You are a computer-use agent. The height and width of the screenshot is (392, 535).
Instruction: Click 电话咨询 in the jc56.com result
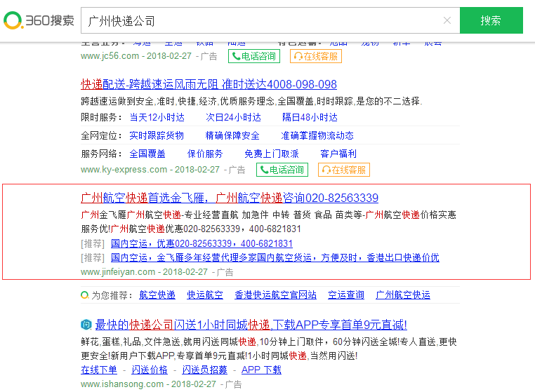tap(253, 56)
